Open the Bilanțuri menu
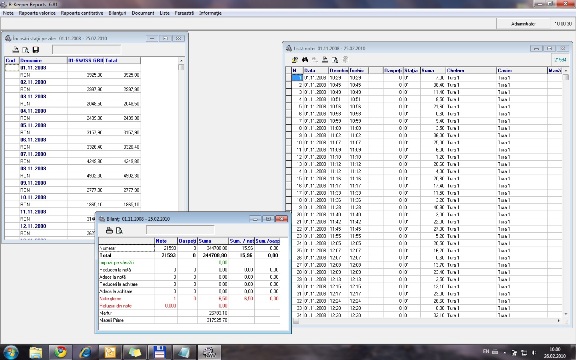 pos(117,13)
